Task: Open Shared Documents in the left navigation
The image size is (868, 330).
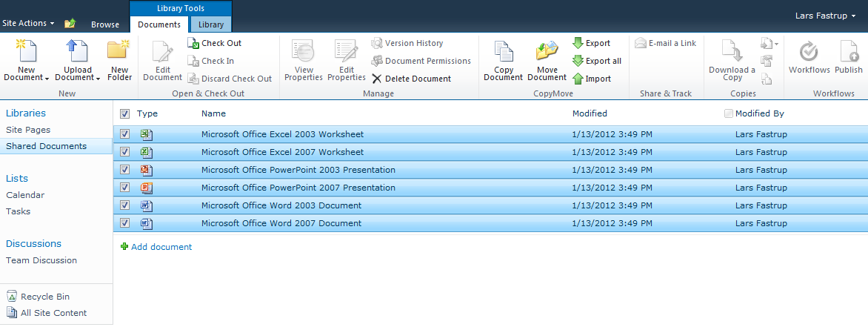Action: pyautogui.click(x=47, y=146)
